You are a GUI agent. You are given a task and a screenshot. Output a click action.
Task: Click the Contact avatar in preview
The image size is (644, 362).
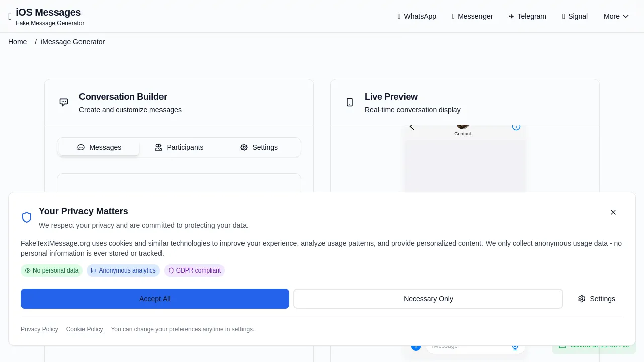tap(463, 127)
